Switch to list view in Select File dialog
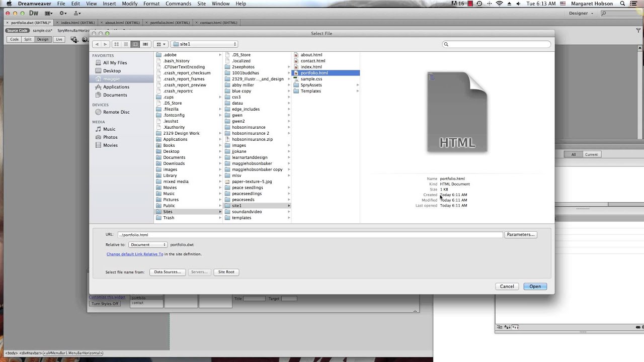This screenshot has width=644, height=362. click(x=126, y=44)
